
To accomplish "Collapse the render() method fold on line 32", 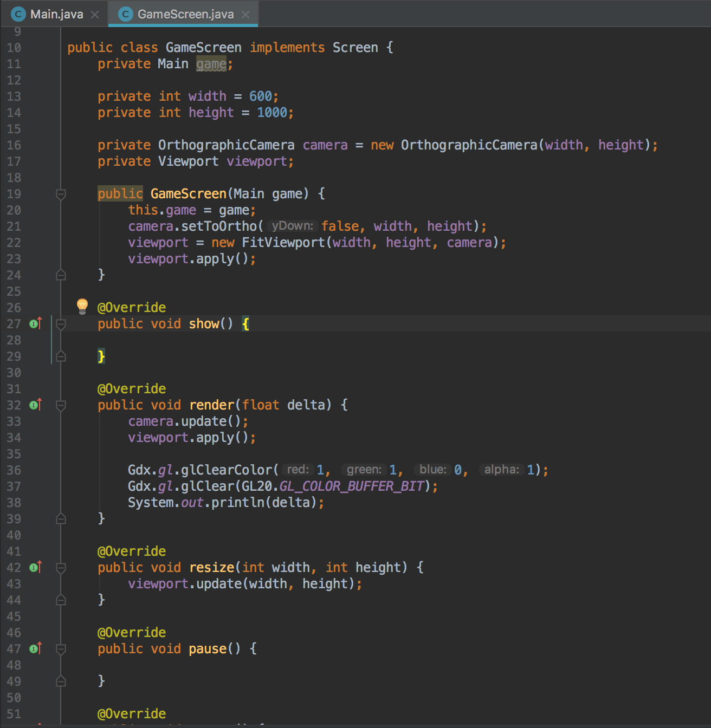I will coord(61,405).
